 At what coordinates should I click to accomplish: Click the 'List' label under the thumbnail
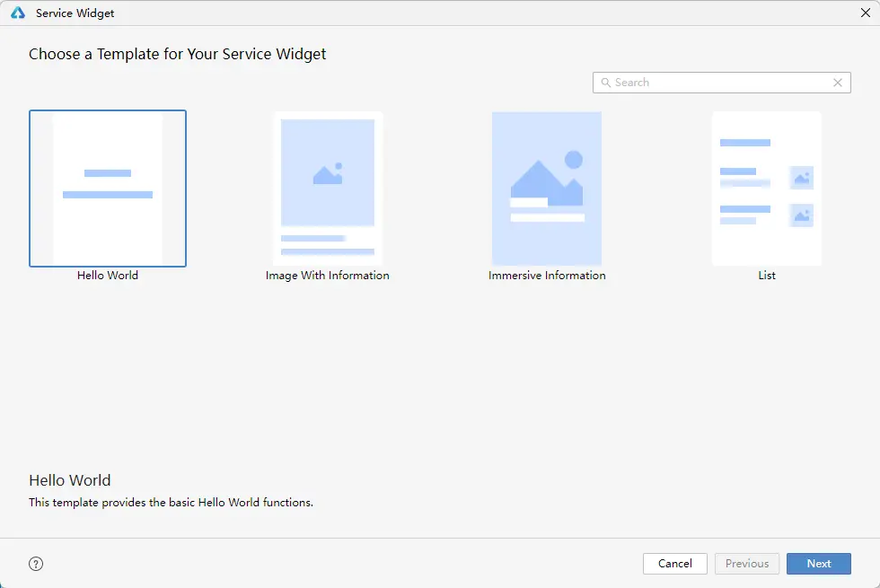pos(767,276)
